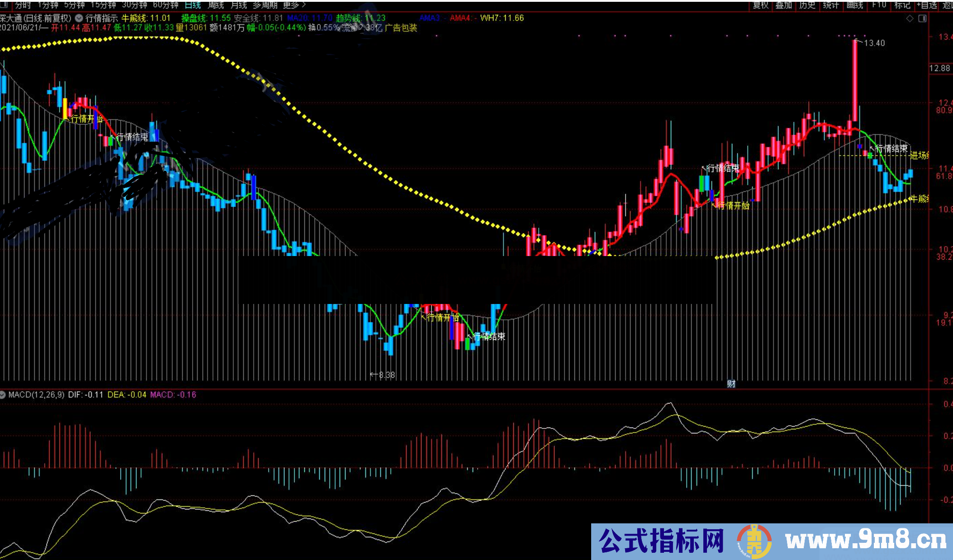Toggle the side panel layout icon
The height and width of the screenshot is (560, 953).
click(x=922, y=19)
